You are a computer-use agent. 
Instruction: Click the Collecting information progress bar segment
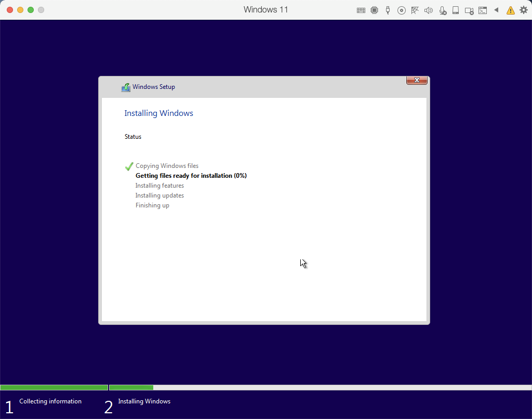pyautogui.click(x=54, y=387)
